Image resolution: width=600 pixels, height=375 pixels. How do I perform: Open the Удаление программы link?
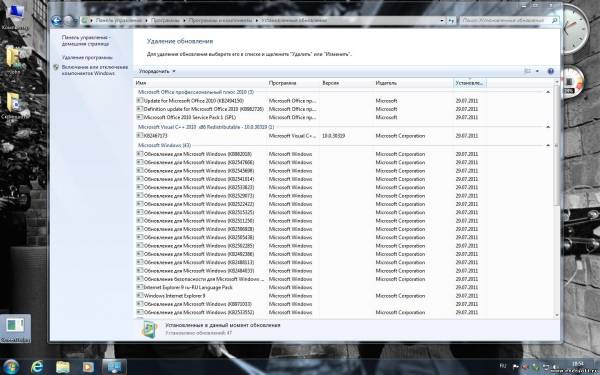pyautogui.click(x=87, y=57)
